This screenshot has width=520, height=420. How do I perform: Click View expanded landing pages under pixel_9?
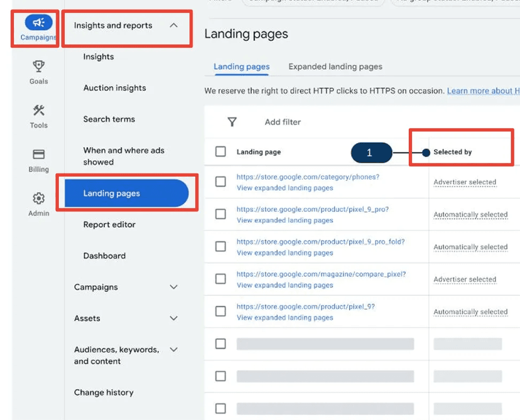click(285, 318)
